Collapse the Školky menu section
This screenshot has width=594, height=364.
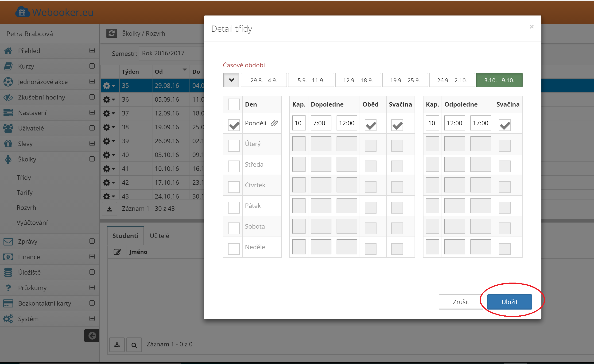tap(92, 159)
